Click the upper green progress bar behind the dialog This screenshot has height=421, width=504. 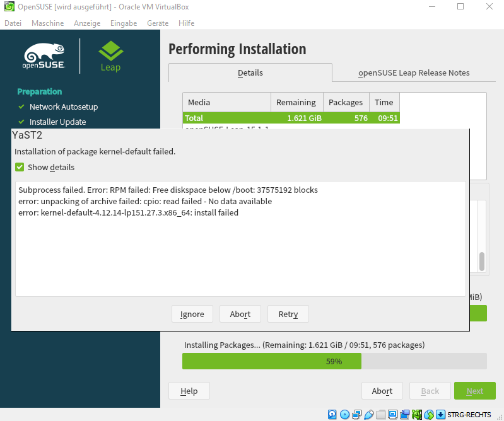pos(478,313)
